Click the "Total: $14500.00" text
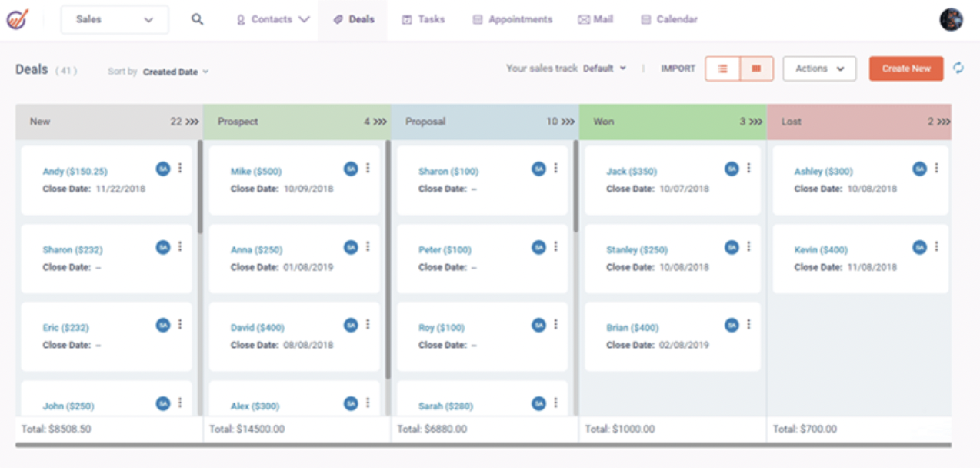This screenshot has height=468, width=980. click(x=247, y=429)
